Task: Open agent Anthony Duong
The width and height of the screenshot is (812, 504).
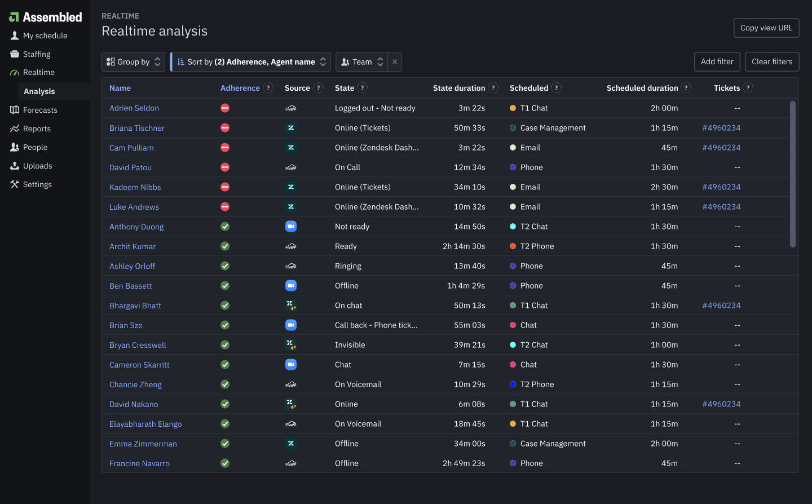Action: tap(136, 227)
